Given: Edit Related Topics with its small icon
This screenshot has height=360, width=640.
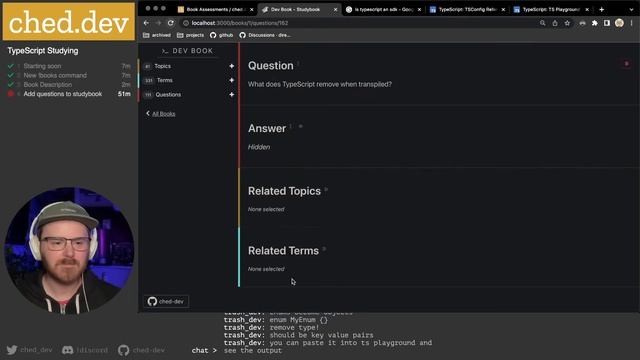Looking at the screenshot, I should point(326,189).
